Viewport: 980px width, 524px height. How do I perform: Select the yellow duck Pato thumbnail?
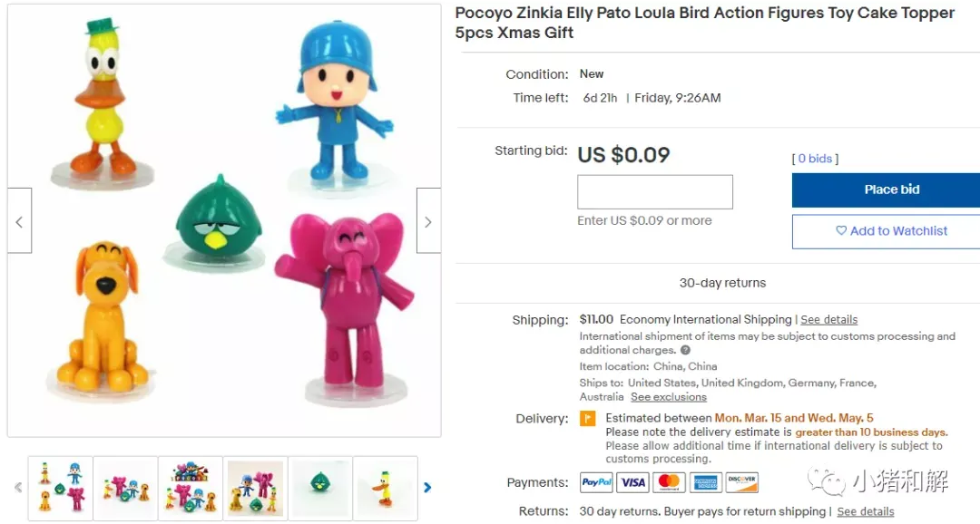pyautogui.click(x=385, y=488)
